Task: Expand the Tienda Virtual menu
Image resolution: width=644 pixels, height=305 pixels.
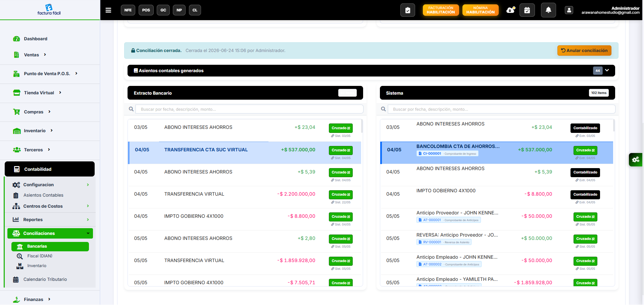Action: 39,93
